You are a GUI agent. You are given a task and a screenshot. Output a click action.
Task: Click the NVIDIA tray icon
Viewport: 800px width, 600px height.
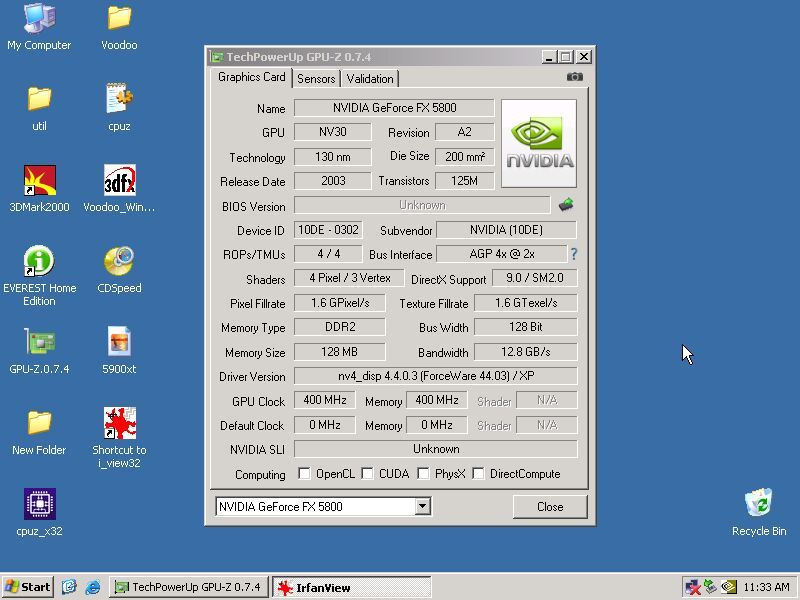coord(728,587)
